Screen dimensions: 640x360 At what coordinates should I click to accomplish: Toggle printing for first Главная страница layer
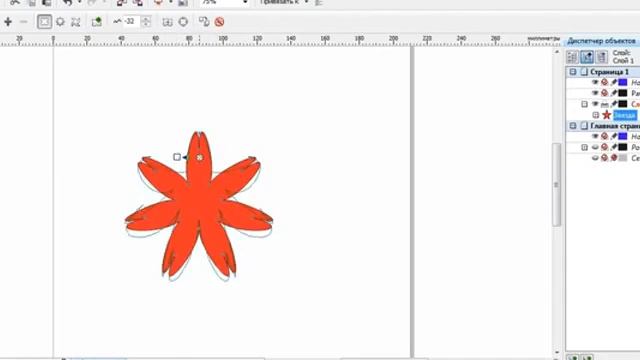point(604,136)
